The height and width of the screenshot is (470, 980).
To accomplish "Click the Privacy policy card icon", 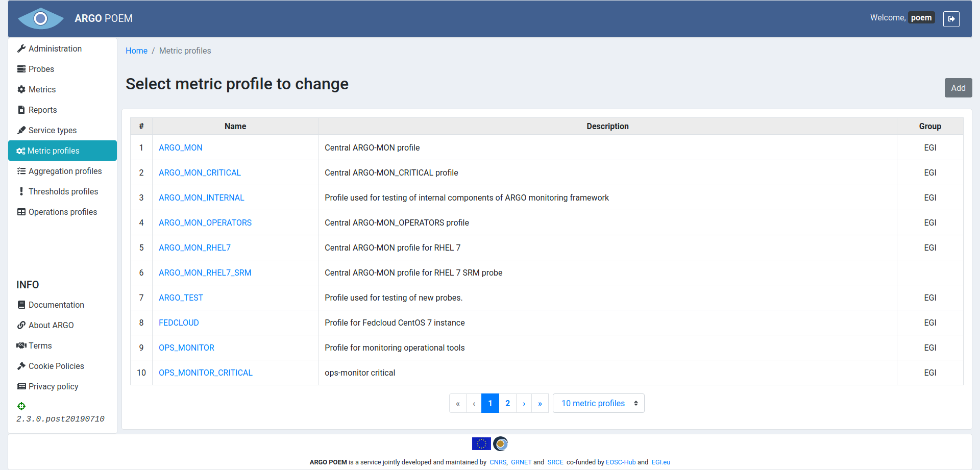I will pos(21,386).
